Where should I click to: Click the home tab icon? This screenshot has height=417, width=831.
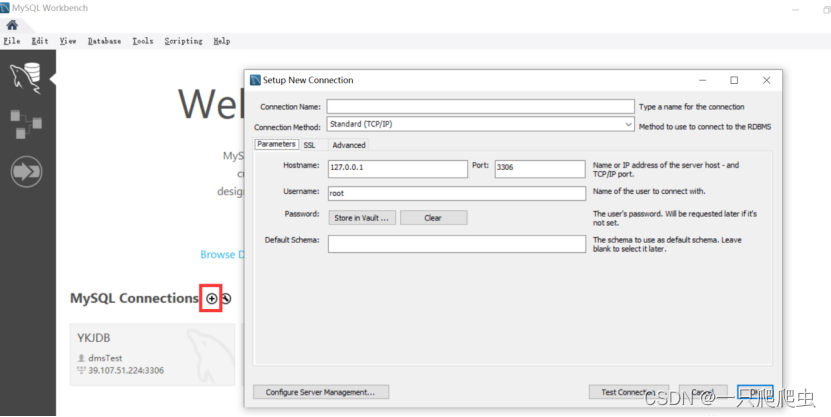[x=12, y=25]
